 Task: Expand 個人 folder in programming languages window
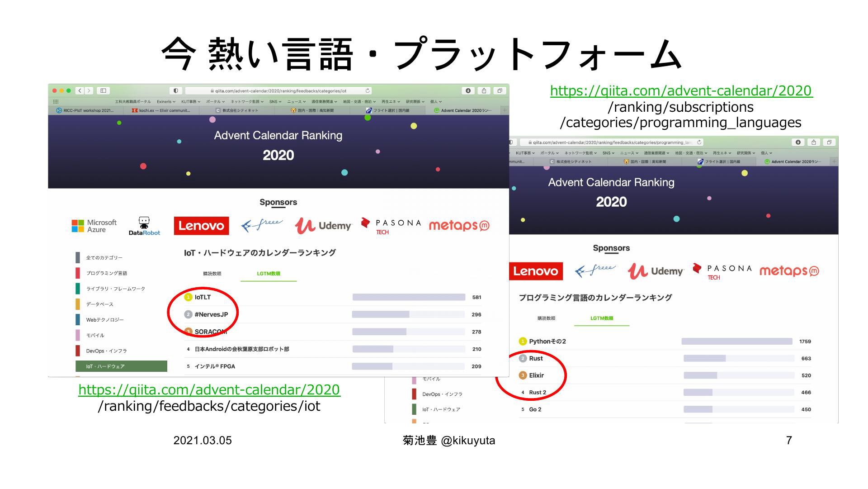click(x=766, y=153)
